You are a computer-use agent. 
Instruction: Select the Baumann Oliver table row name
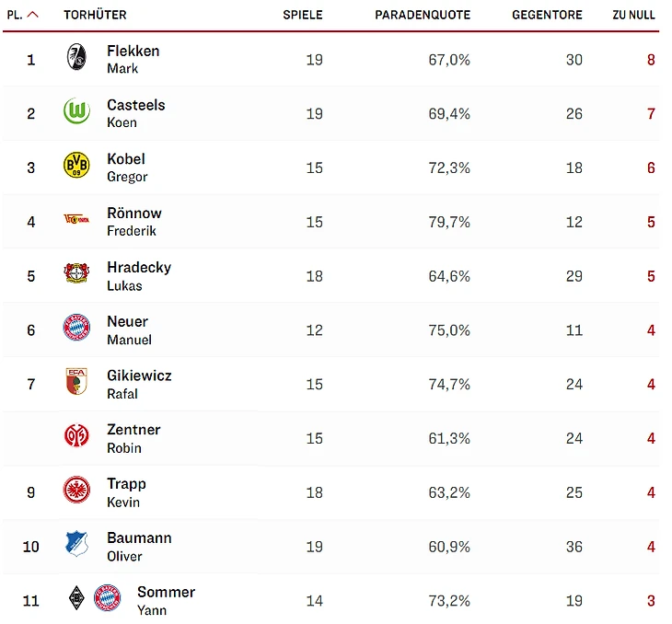point(139,546)
